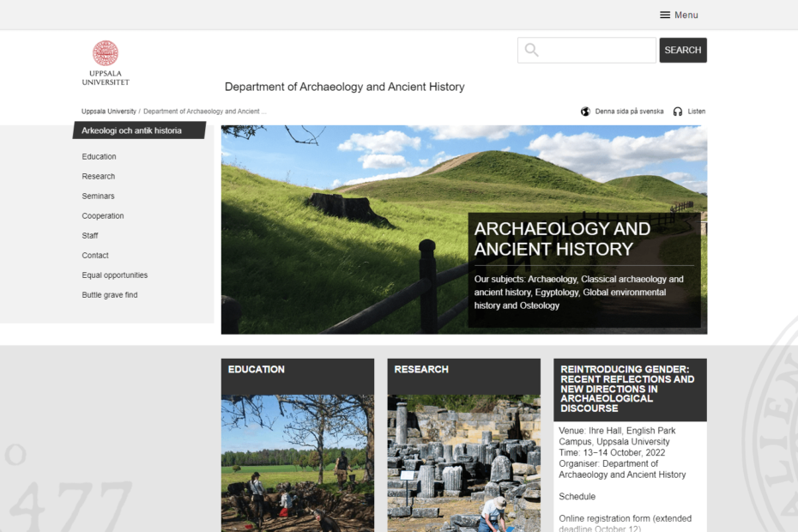Activate the Listen text-to-speech link

[695, 111]
